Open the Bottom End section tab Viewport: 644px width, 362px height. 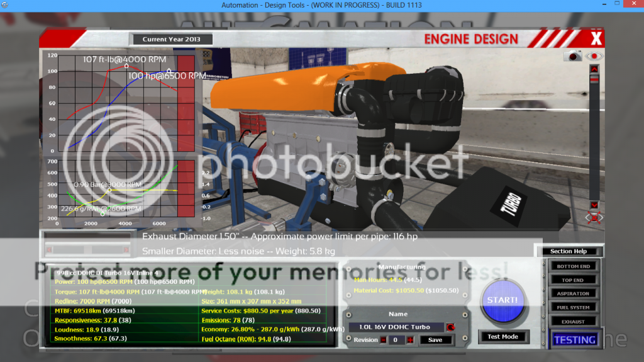coord(574,266)
